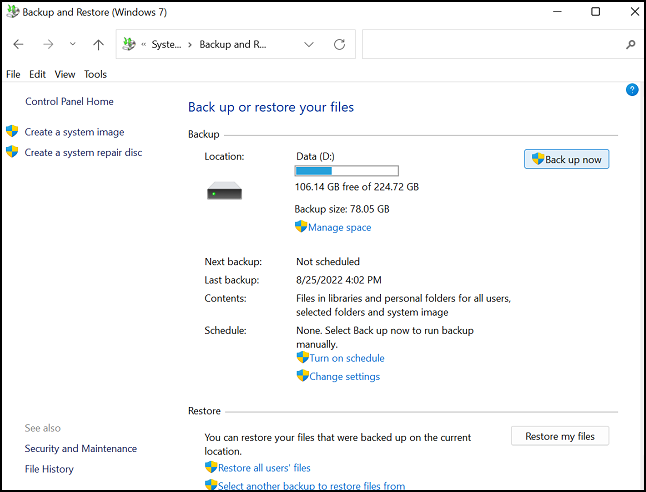
Task: Click the 'Data (D:)' location text
Action: [315, 156]
